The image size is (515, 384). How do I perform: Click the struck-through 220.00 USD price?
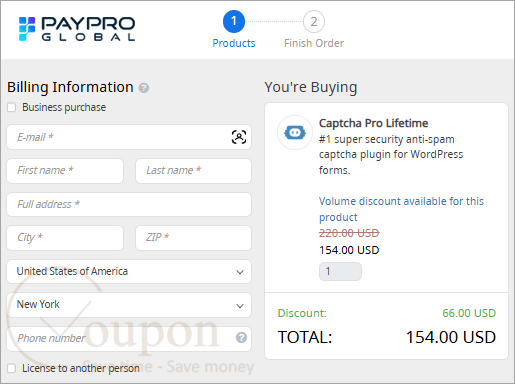[349, 233]
